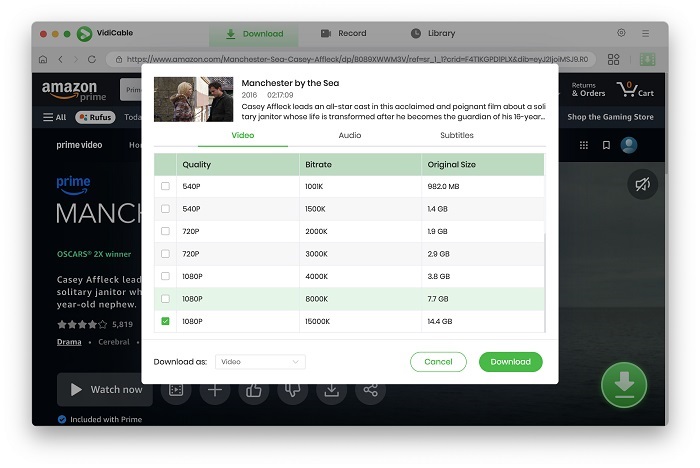Viewport: 700px width, 468px height.
Task: Click the Drama genre link
Action: pos(69,342)
